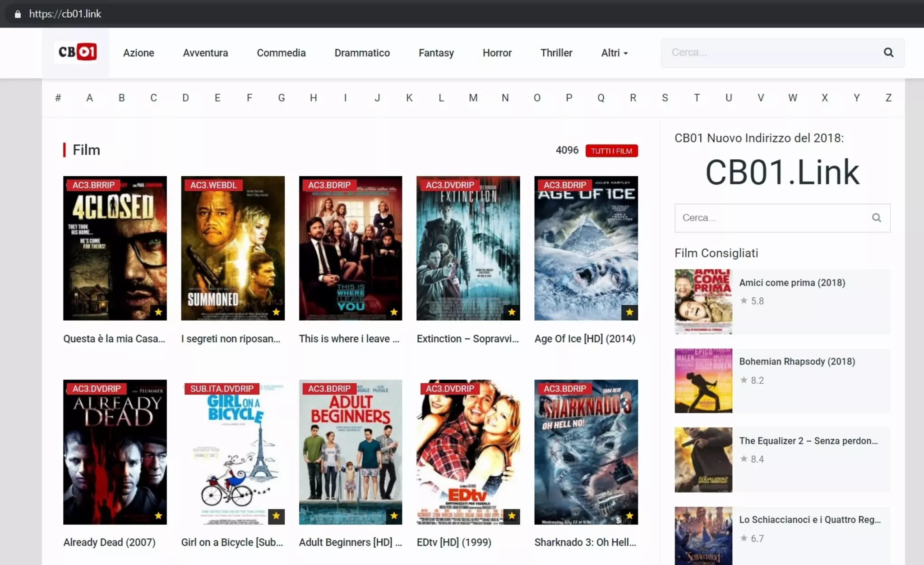Click the CB01 logo icon
This screenshot has width=924, height=565.
point(77,52)
